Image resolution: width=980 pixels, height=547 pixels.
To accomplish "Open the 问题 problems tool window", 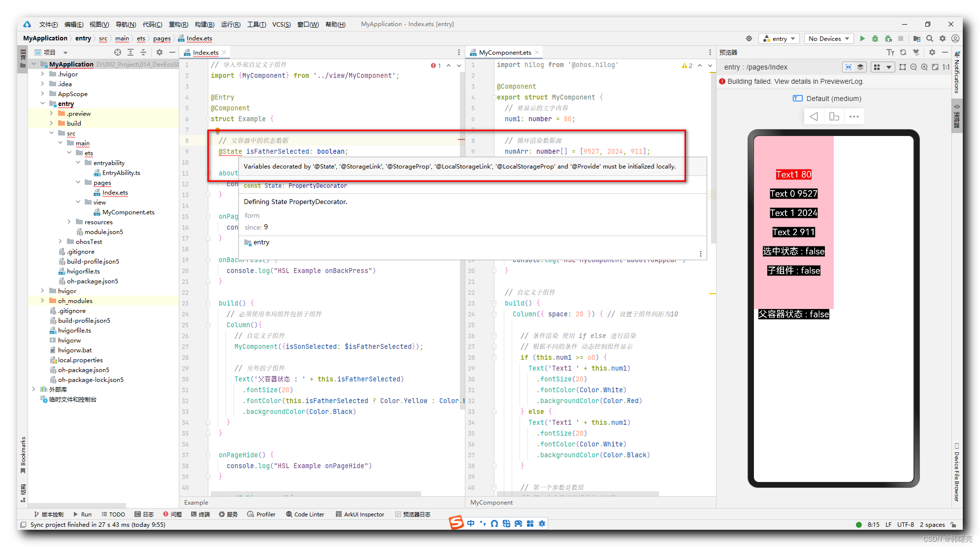I will coord(172,514).
